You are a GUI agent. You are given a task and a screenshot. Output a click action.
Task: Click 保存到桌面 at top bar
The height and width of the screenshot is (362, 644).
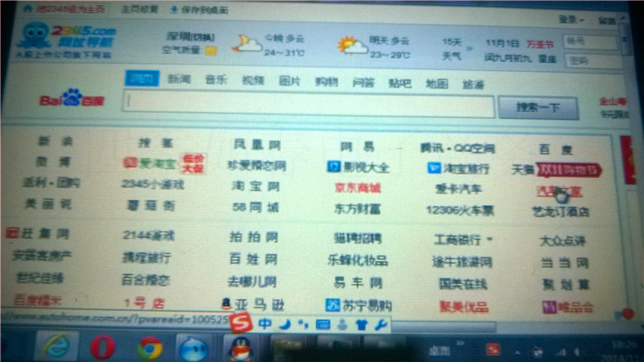pos(199,10)
